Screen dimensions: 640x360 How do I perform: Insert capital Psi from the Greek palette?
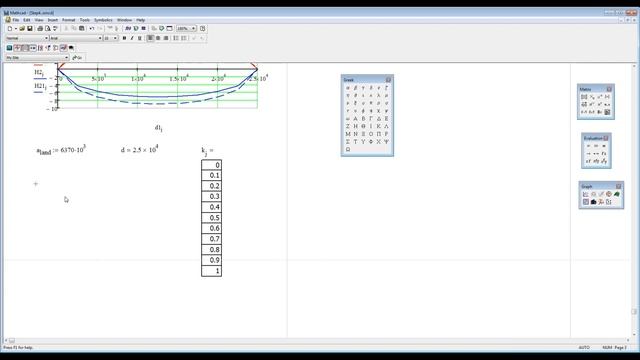click(x=386, y=142)
